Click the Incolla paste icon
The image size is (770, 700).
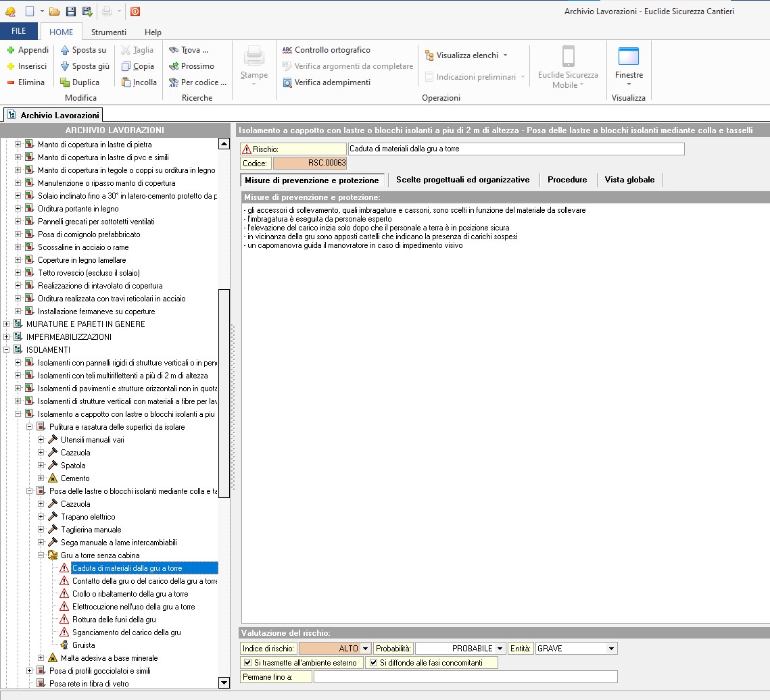(x=126, y=82)
